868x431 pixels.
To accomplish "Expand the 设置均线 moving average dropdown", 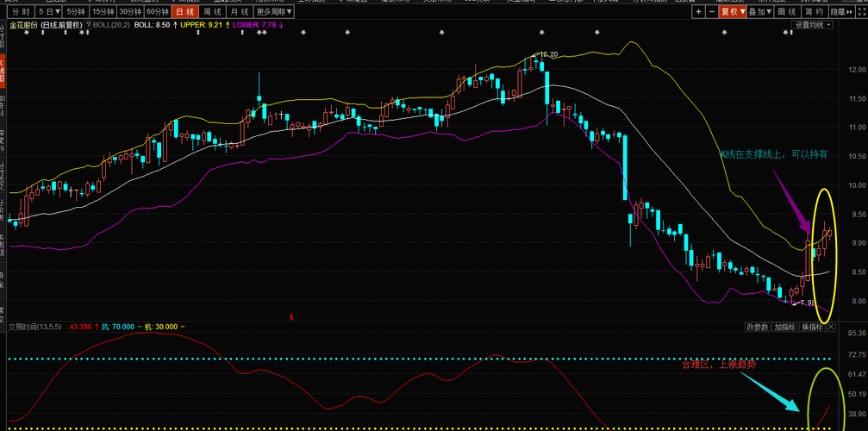I will 814,25.
